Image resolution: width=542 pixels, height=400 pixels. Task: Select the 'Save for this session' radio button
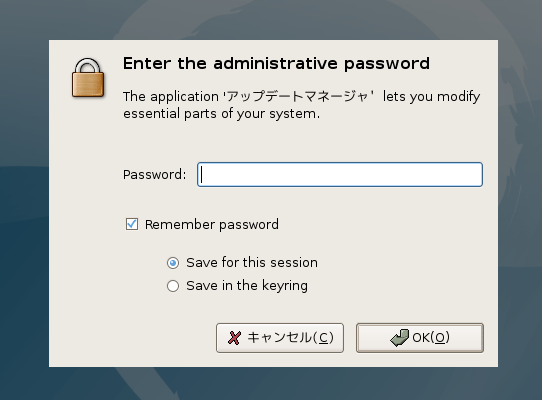pyautogui.click(x=173, y=263)
